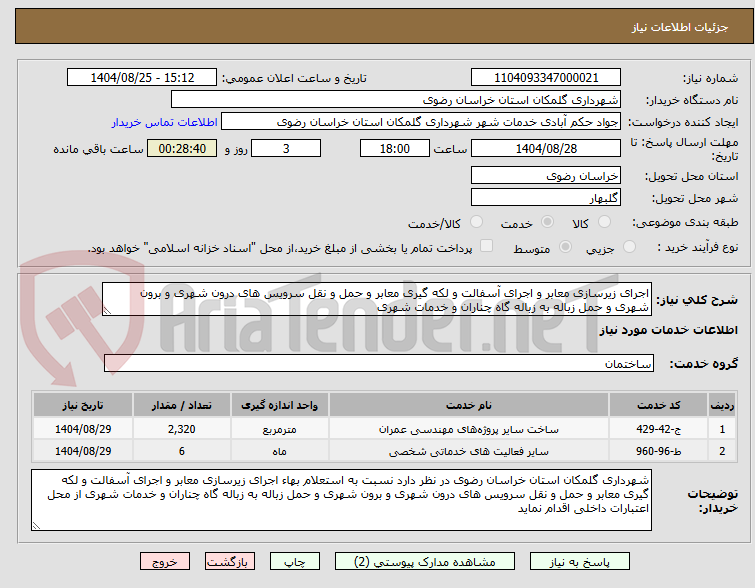Click the deadline date field 1404/08/28
This screenshot has height=588, width=755.
[x=546, y=148]
